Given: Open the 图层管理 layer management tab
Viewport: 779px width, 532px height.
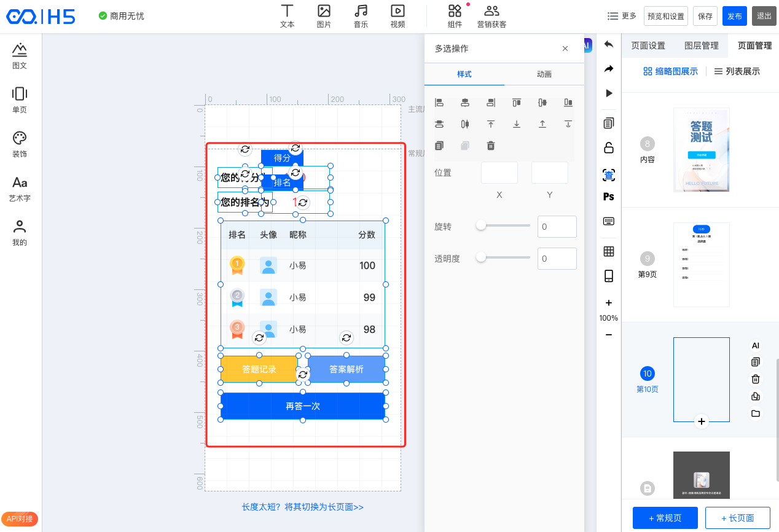Looking at the screenshot, I should [x=701, y=45].
